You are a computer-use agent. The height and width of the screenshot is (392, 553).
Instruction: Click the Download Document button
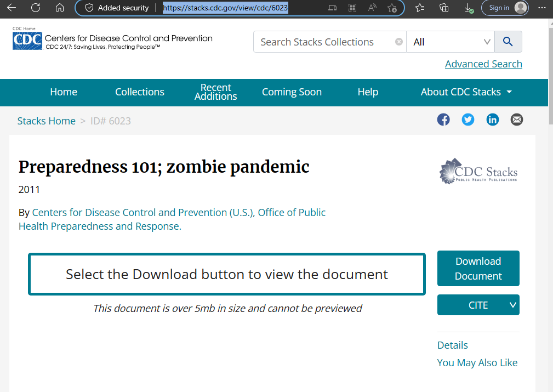478,268
